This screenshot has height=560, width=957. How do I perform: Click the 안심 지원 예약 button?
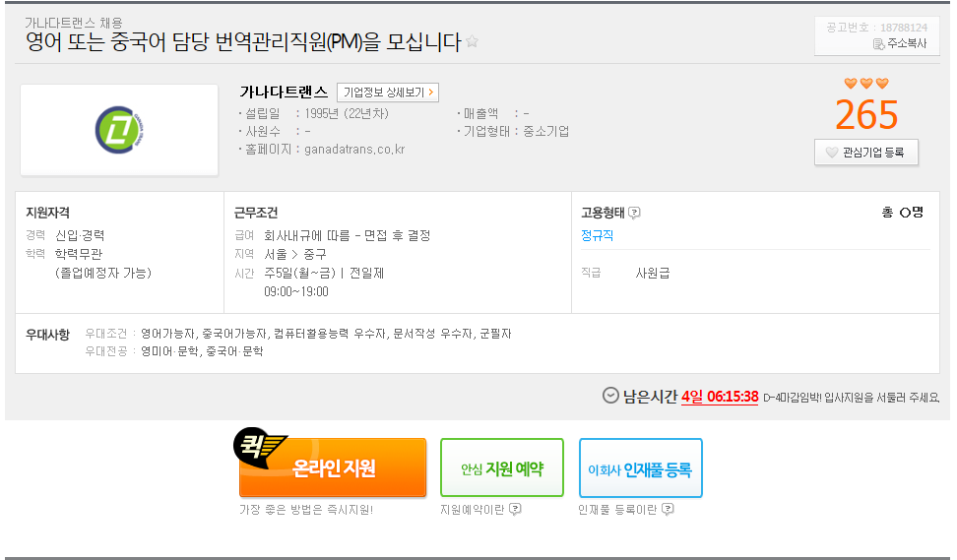[x=502, y=467]
